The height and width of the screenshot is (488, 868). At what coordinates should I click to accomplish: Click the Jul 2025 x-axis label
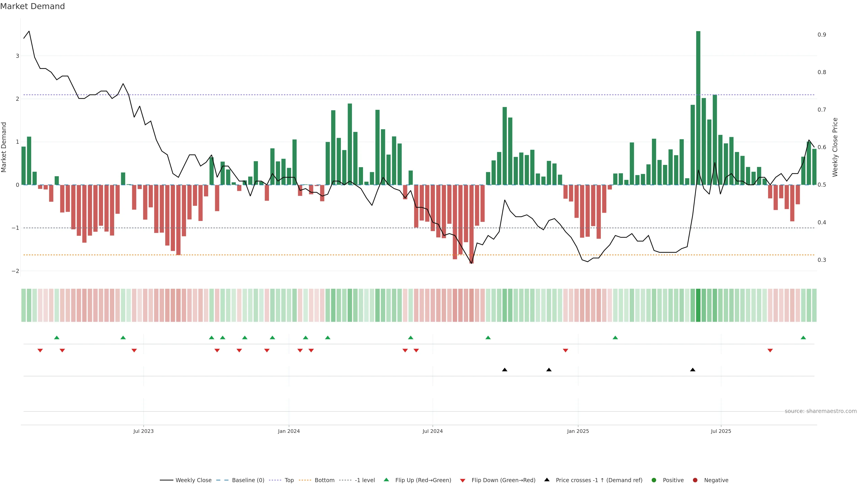coord(721,431)
